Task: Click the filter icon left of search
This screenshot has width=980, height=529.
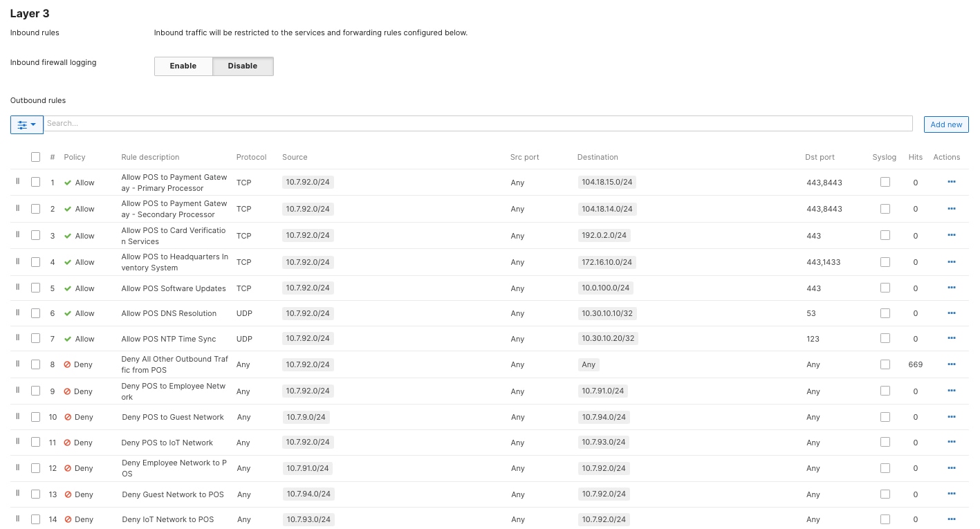Action: coord(23,124)
